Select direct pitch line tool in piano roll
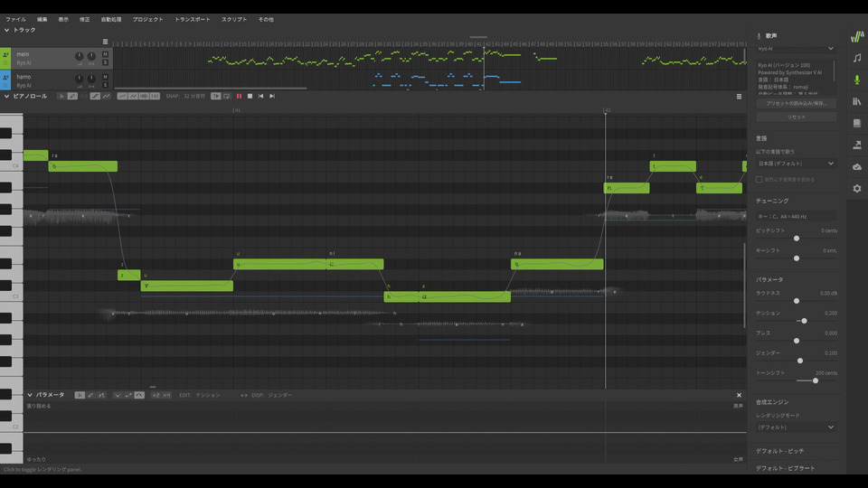Screen dimensions: 868x488 tap(95, 97)
